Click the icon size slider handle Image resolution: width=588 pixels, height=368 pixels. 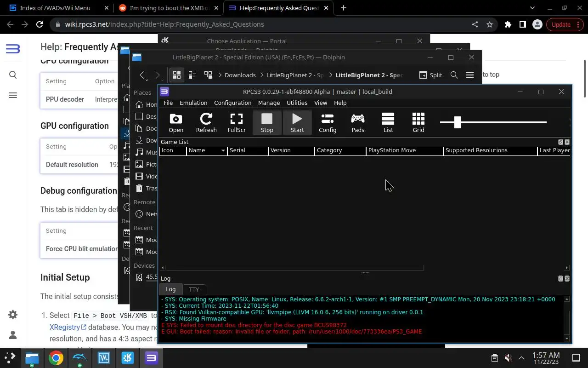tap(457, 122)
